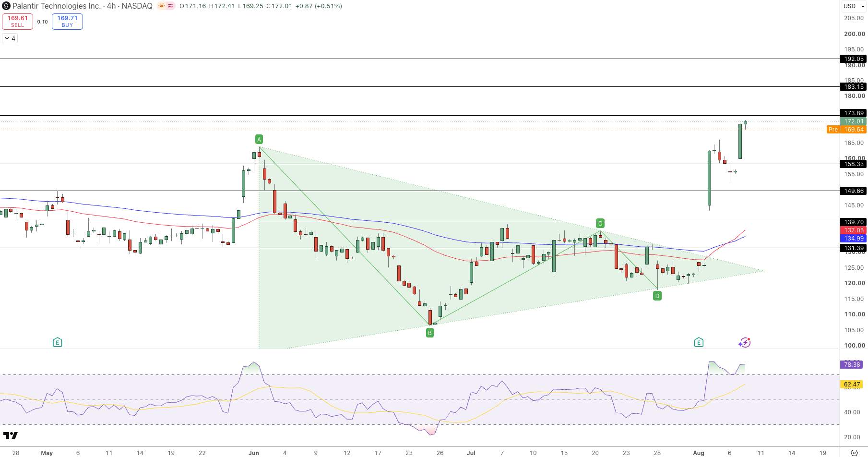Expand the collapsed indicators legend showing 4
Screen dimensions: 868x457
click(10, 38)
